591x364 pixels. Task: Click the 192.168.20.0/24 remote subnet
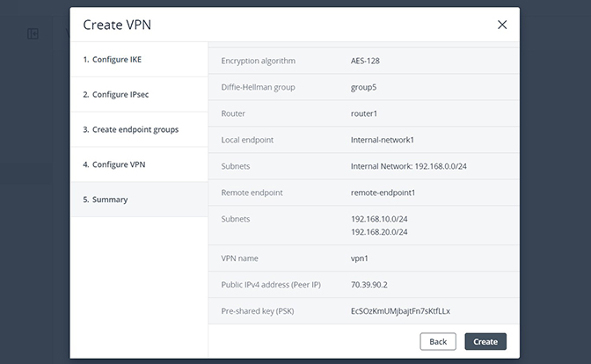point(379,232)
